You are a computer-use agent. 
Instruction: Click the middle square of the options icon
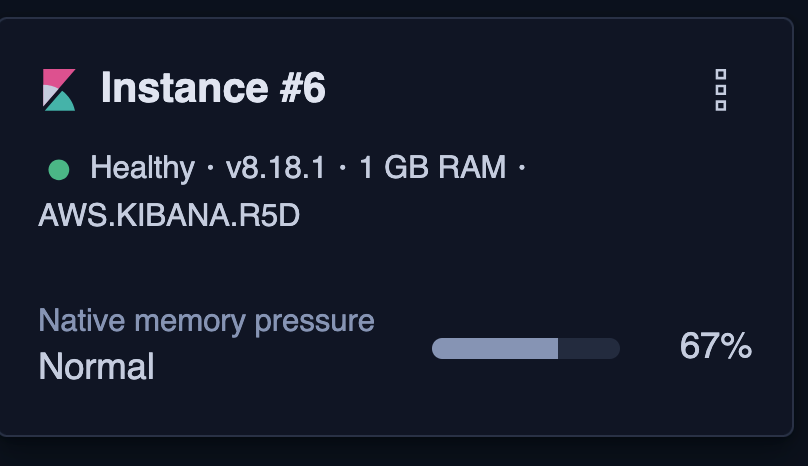point(721,90)
